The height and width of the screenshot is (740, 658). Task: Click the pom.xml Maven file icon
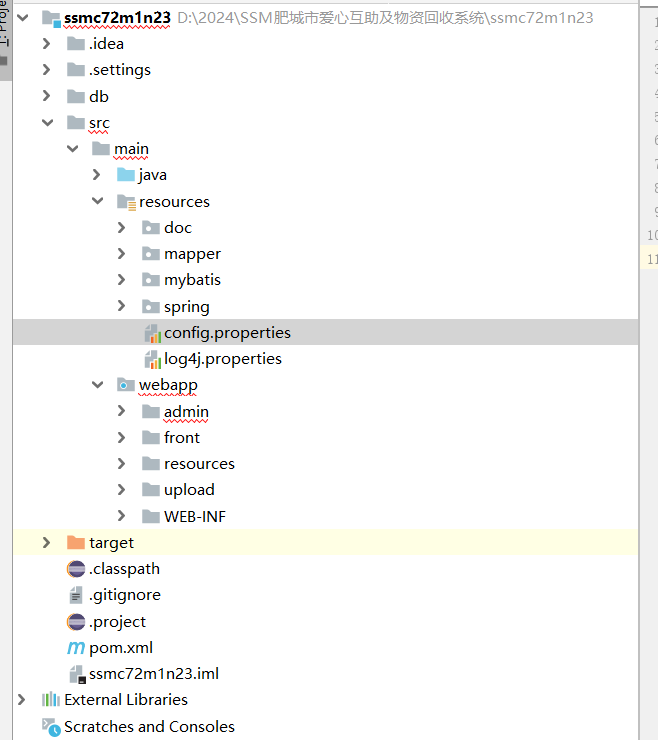click(76, 648)
